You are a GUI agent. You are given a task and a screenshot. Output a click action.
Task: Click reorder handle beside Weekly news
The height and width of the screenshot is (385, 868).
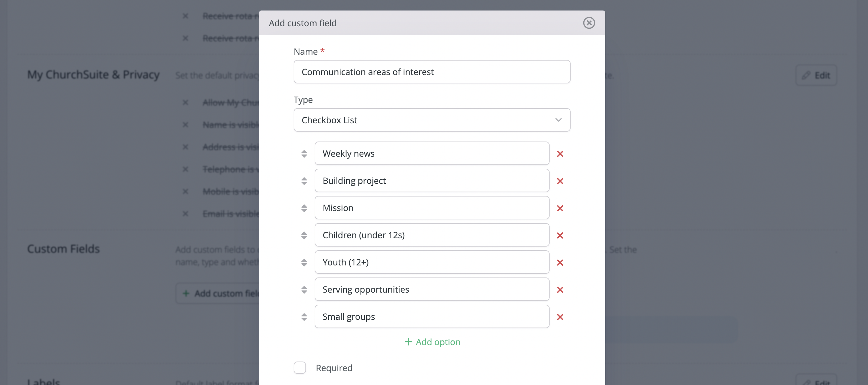[x=304, y=154]
